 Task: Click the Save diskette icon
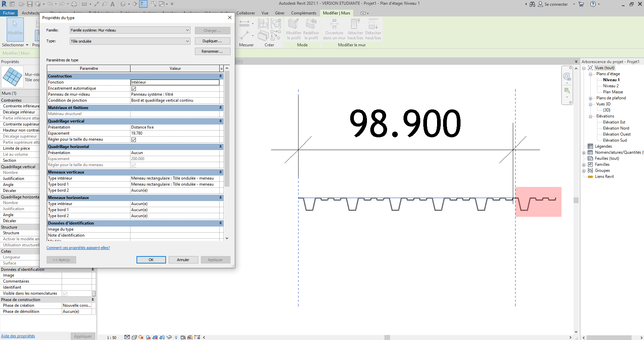pyautogui.click(x=30, y=4)
